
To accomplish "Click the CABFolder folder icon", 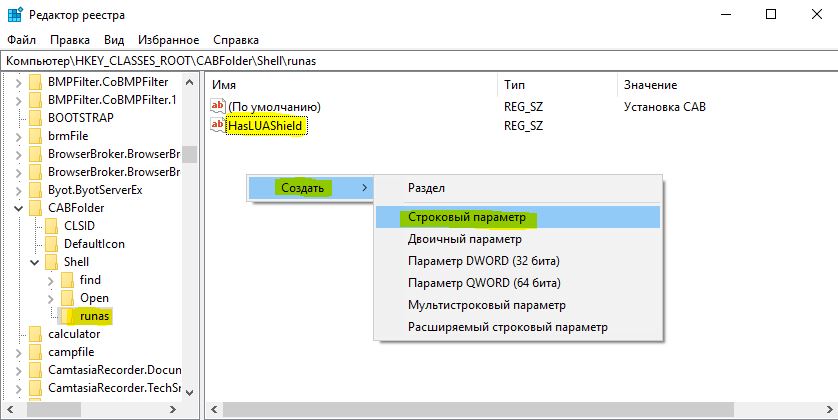I will 35,208.
